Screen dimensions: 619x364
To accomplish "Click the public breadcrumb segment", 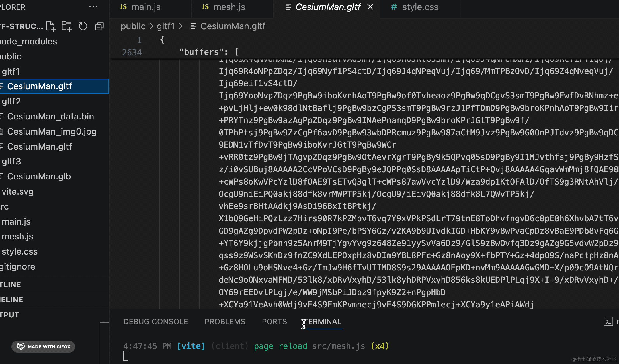I will point(133,26).
